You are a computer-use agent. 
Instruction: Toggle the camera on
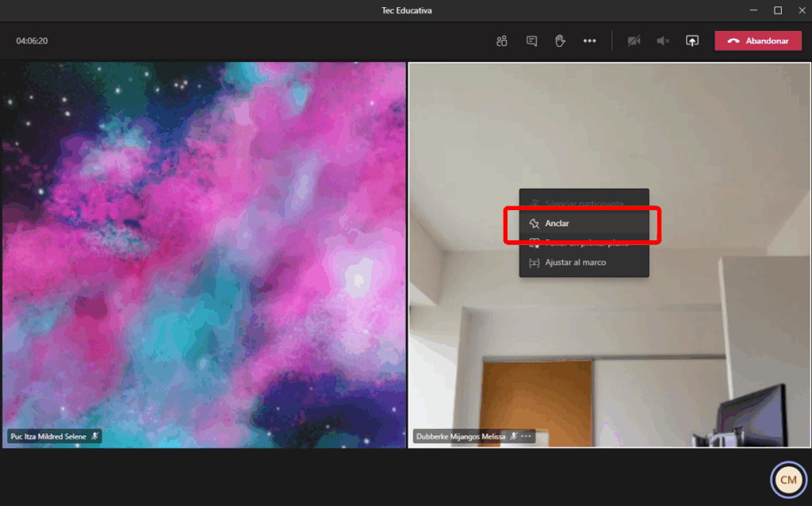(x=634, y=41)
